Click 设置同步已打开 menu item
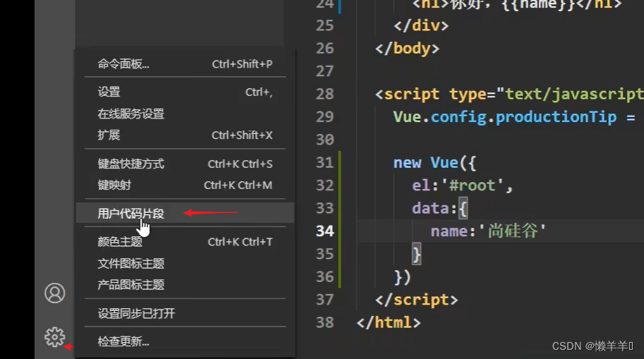The height and width of the screenshot is (359, 644). pos(185,313)
